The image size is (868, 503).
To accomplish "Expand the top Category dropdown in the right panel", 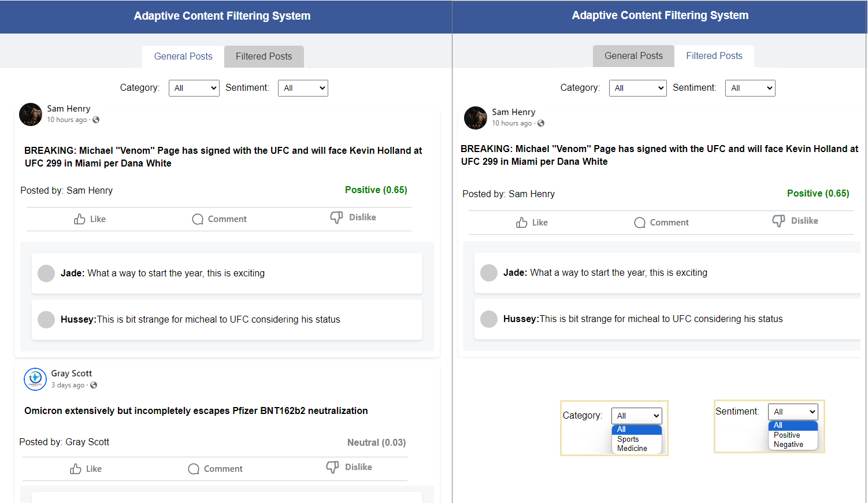I will coord(637,88).
